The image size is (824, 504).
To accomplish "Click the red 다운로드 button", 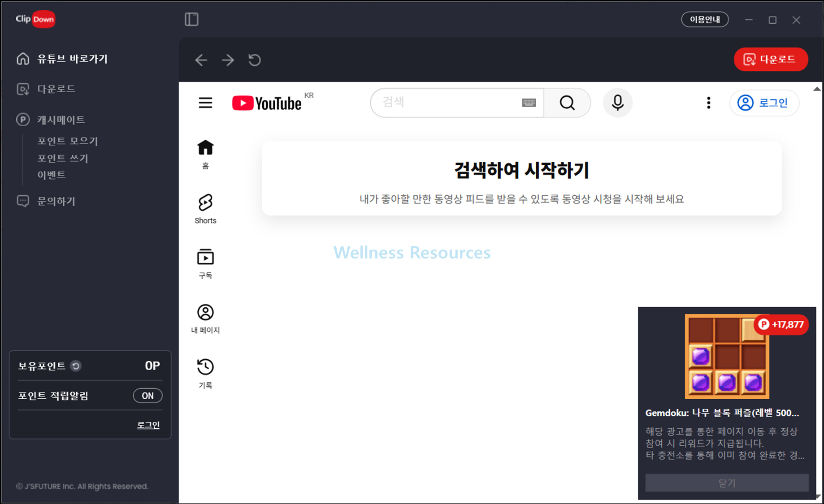I will (x=771, y=59).
